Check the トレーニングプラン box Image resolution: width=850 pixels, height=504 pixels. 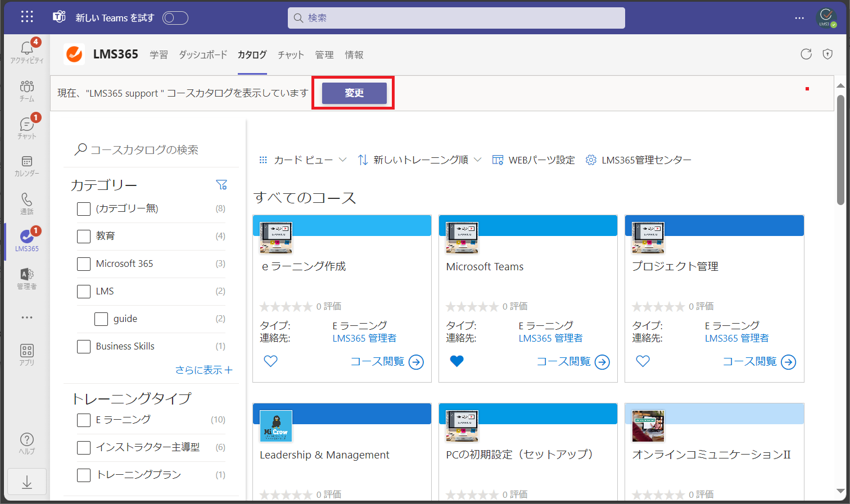pos(84,475)
